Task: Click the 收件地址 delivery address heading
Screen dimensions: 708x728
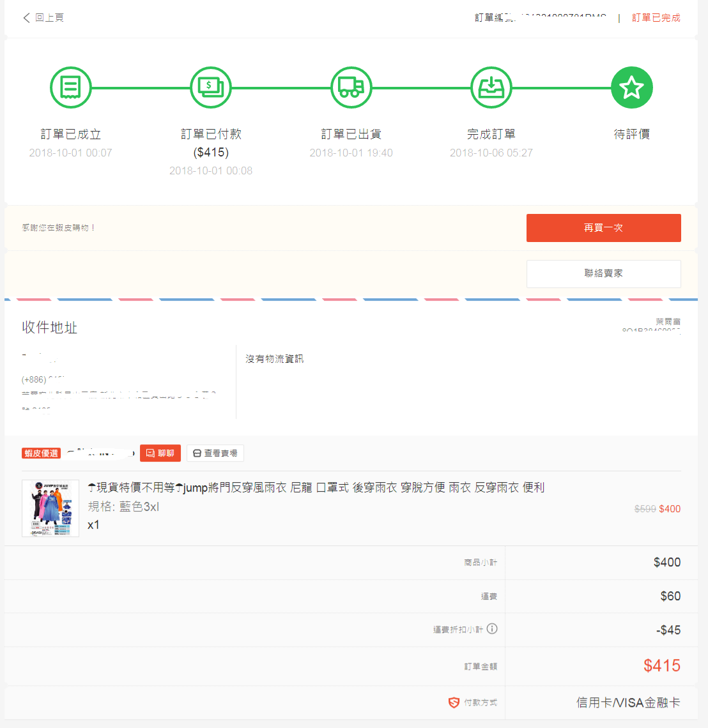Action: (x=50, y=328)
